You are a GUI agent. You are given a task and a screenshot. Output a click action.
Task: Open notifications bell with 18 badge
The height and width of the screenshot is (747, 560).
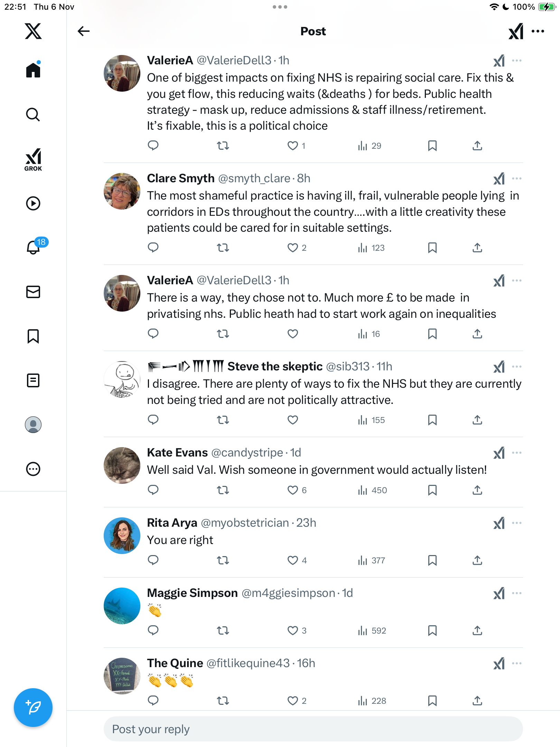(34, 247)
